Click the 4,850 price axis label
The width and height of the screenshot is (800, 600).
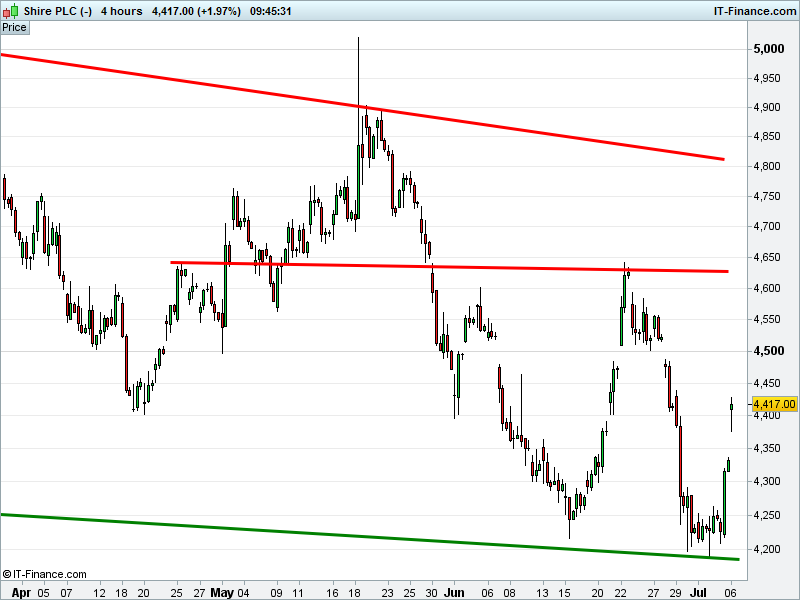click(x=767, y=136)
